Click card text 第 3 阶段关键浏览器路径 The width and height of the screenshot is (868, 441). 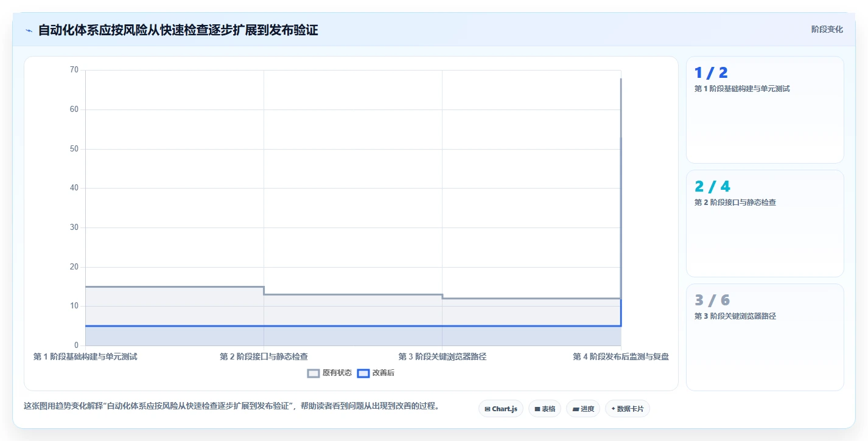coord(735,316)
